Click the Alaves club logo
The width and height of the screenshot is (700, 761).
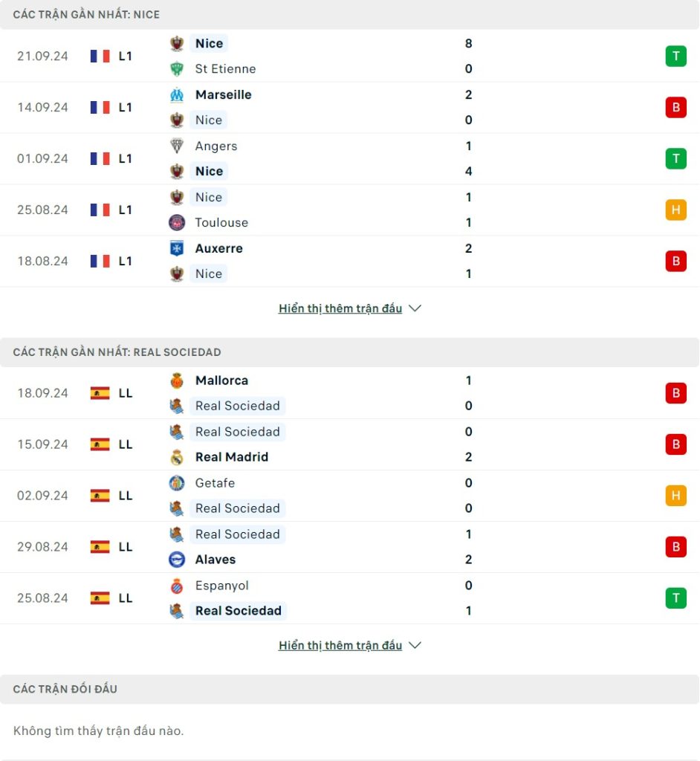(177, 560)
